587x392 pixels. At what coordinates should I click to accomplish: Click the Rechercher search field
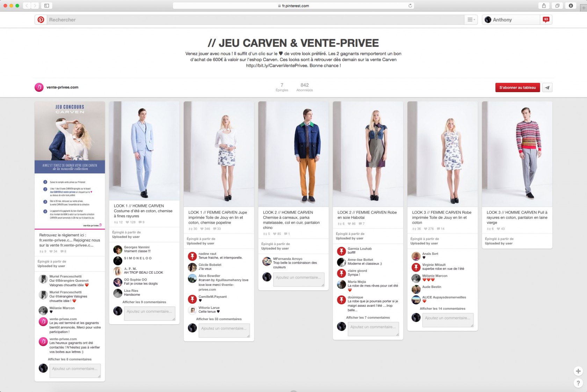point(255,20)
